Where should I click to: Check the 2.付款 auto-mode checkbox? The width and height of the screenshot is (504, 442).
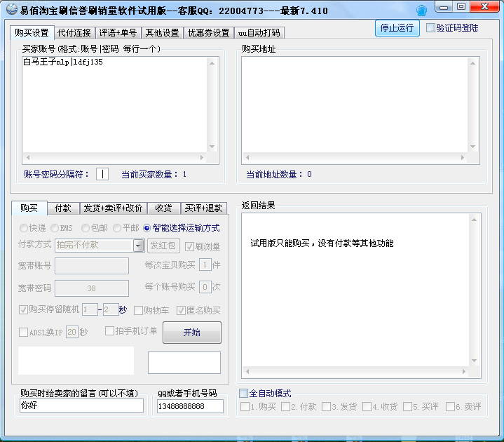point(285,407)
